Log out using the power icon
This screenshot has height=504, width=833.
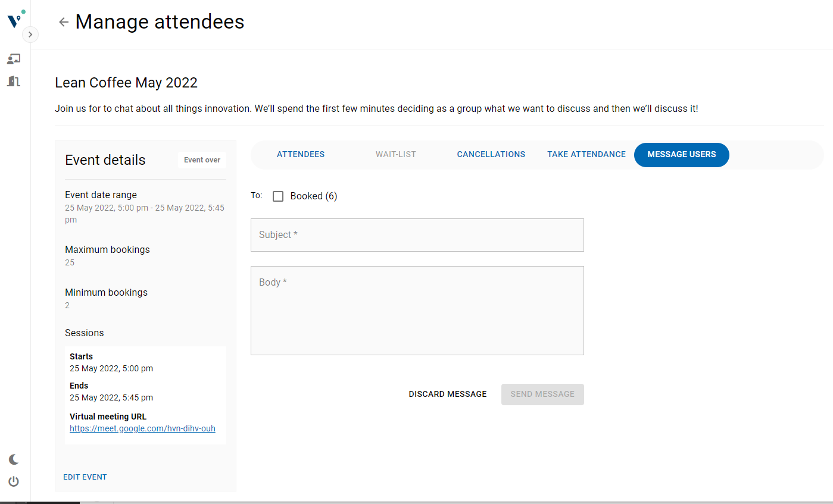pos(14,481)
